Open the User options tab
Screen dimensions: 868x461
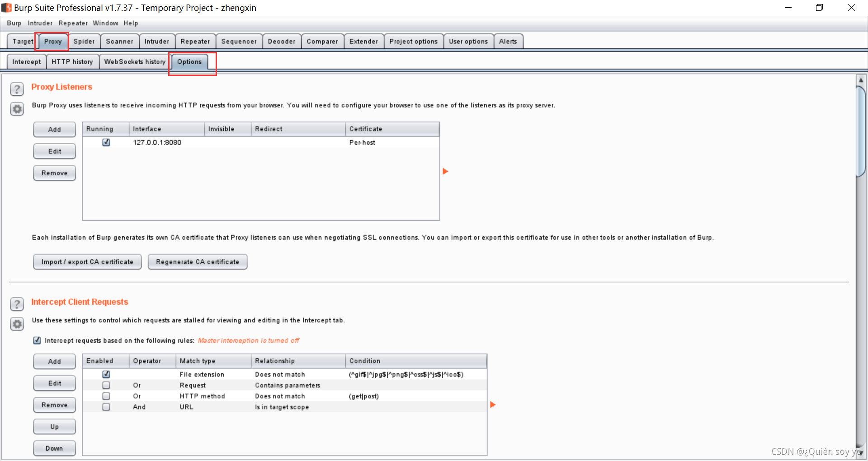coord(468,41)
